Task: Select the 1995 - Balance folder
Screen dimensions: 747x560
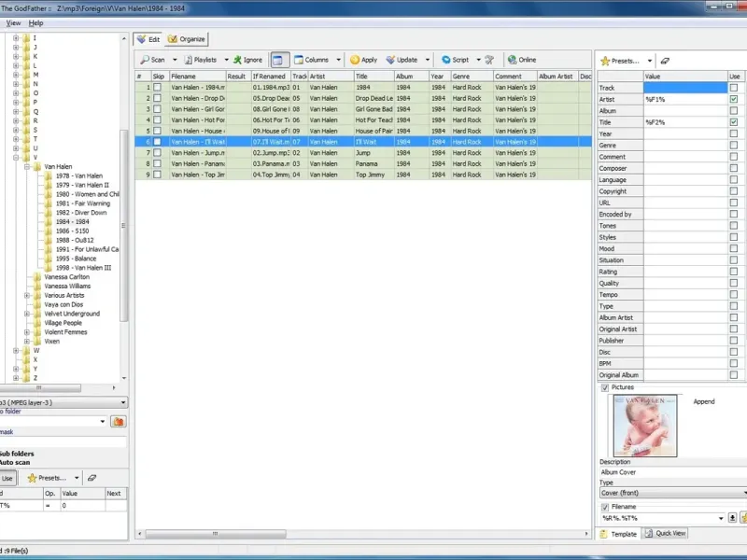Action: coord(76,259)
